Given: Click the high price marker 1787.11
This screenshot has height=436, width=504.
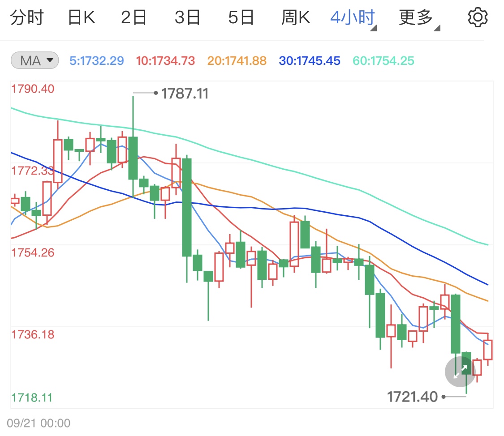Looking at the screenshot, I should pyautogui.click(x=185, y=93).
